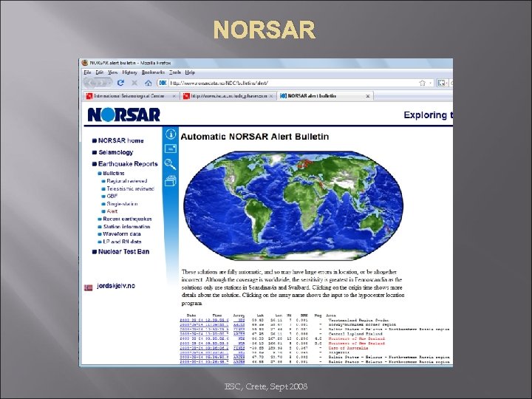Viewport: 532px width, 399px height.
Task: Open the Bulletins link
Action: (114, 174)
